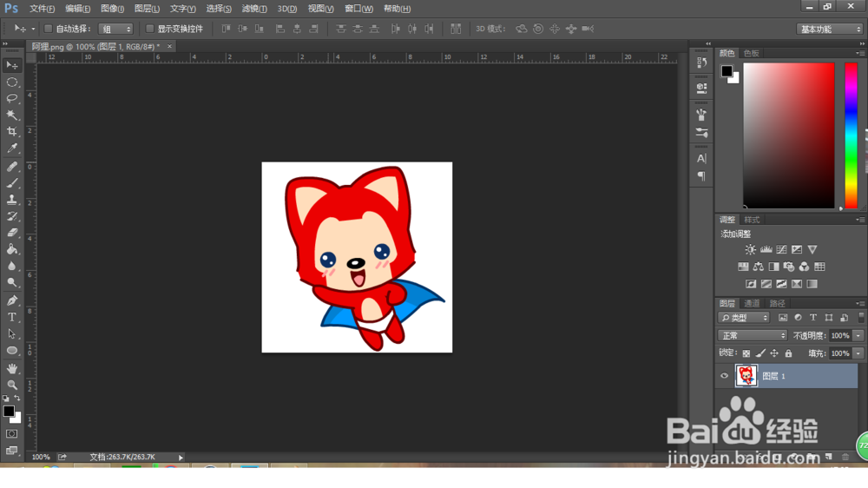
Task: Enable the 显示变换控件 checkbox
Action: 149,29
